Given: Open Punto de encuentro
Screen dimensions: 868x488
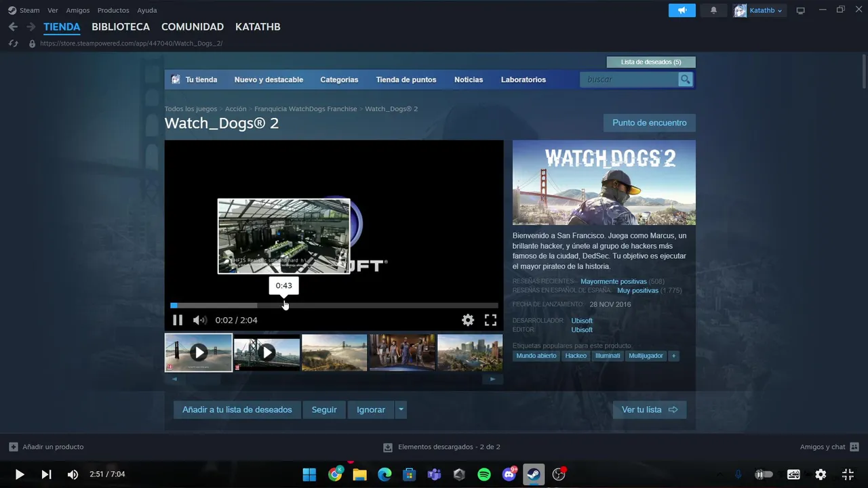Looking at the screenshot, I should pyautogui.click(x=650, y=123).
